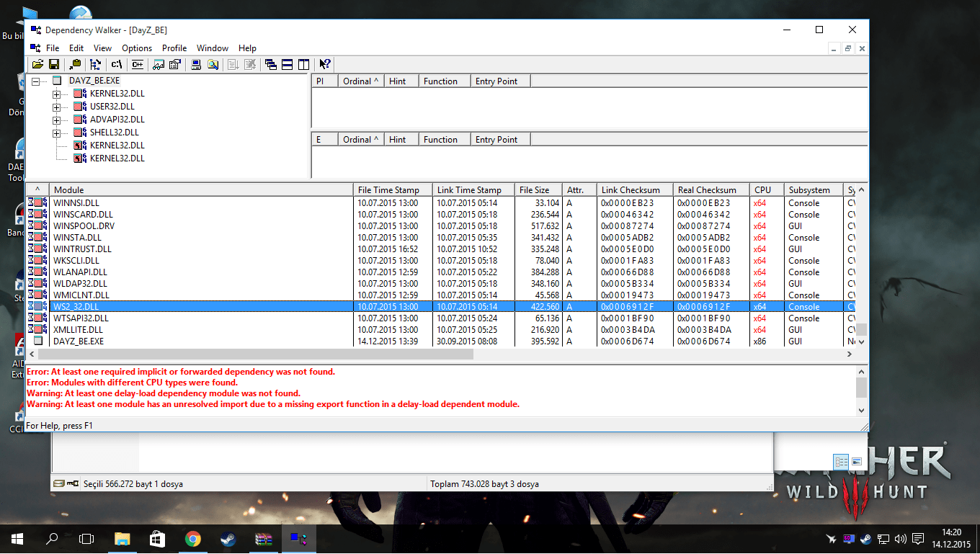The image size is (980, 554).
Task: Click the Open file toolbar icon
Action: (x=37, y=65)
